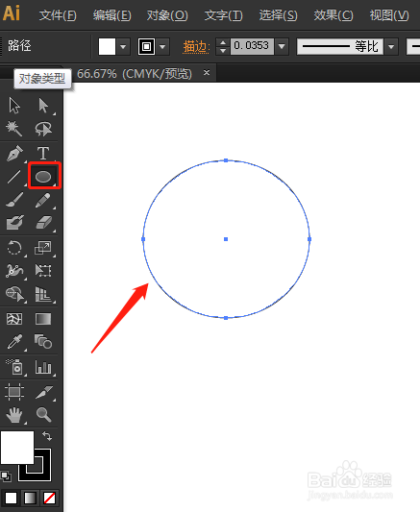Open the 编辑(E) menu
420x512 pixels.
(x=112, y=15)
